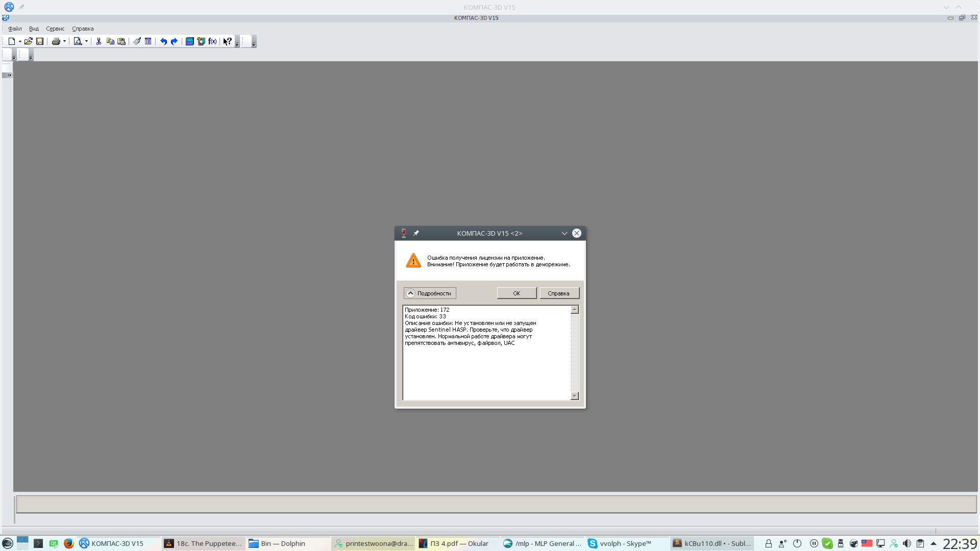The width and height of the screenshot is (980, 551).
Task: Click the pin icon in dialog titlebar
Action: [x=416, y=233]
